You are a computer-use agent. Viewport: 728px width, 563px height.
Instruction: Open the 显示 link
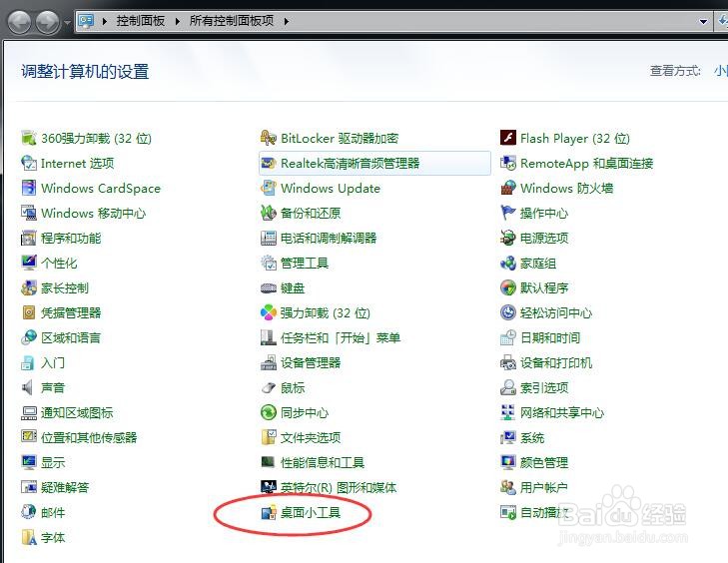[x=53, y=463]
